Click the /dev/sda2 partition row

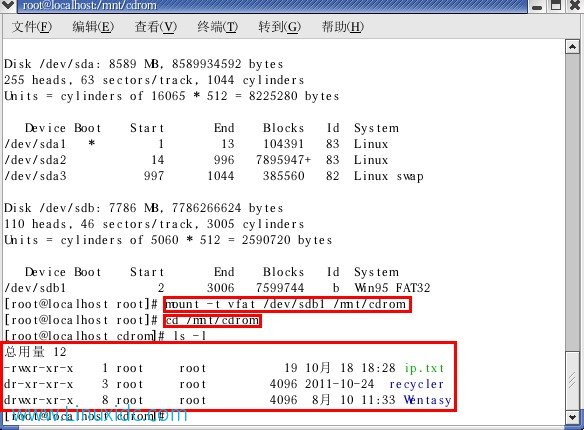196,160
